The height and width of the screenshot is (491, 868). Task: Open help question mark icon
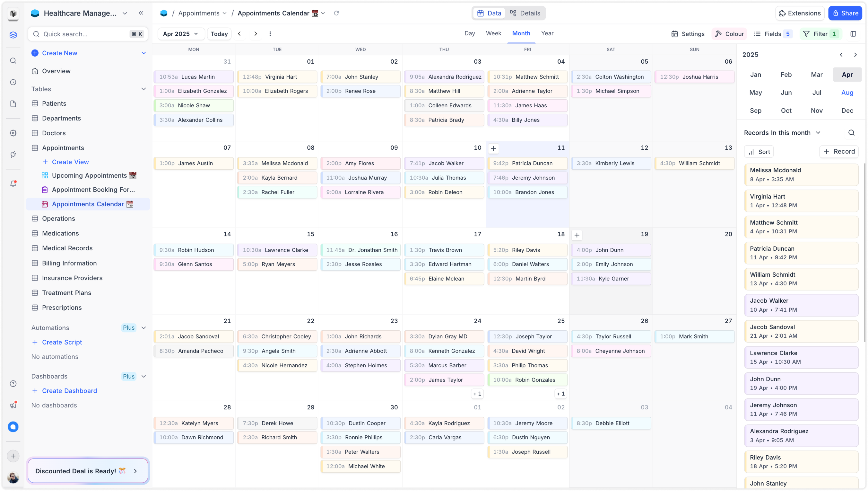(x=13, y=383)
